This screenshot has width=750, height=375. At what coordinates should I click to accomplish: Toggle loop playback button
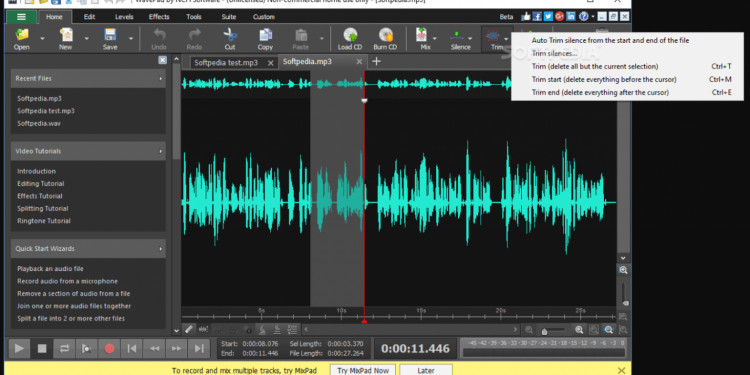(x=64, y=349)
